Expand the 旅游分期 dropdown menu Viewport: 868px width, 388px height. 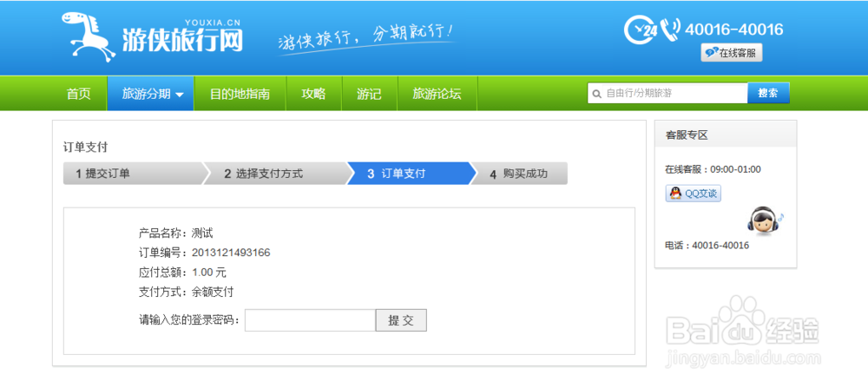[x=150, y=94]
